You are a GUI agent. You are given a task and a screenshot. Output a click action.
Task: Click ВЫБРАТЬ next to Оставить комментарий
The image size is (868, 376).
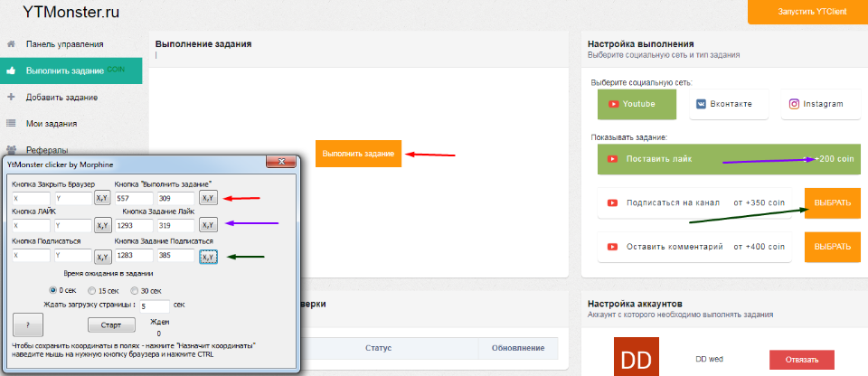tap(833, 247)
